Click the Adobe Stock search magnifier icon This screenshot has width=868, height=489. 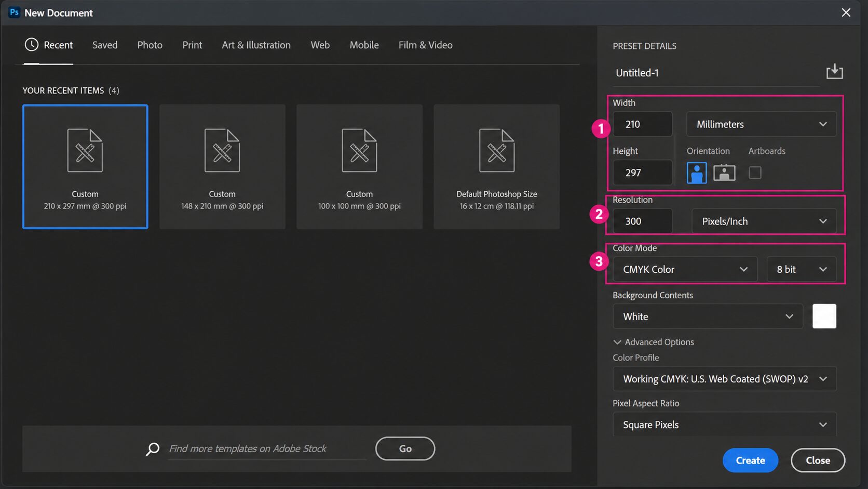coord(153,449)
